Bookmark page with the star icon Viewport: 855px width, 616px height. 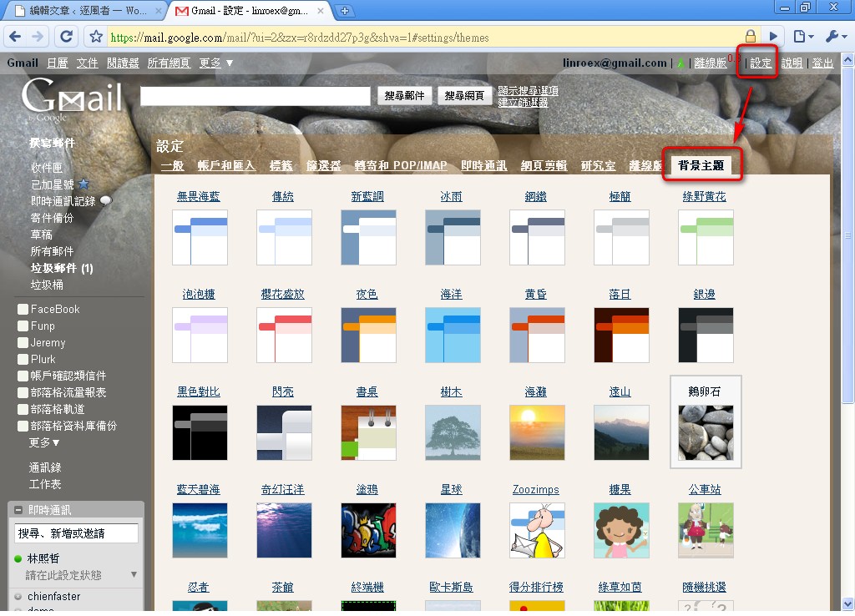(96, 37)
